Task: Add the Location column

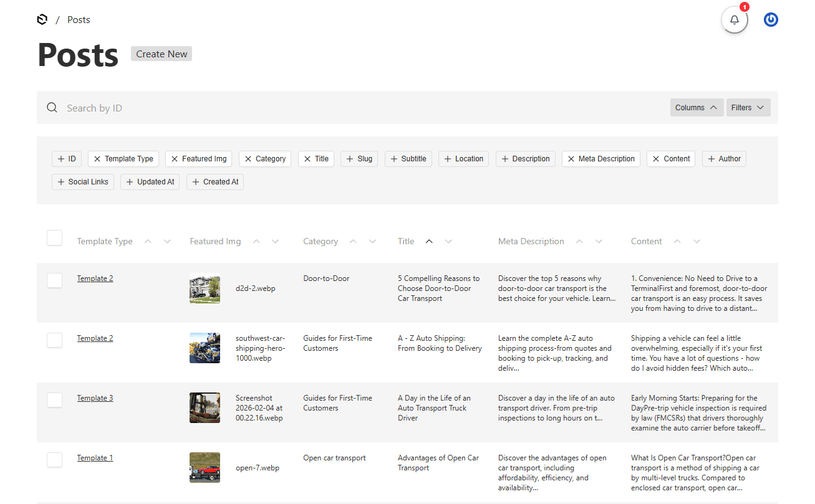Action: pos(463,159)
